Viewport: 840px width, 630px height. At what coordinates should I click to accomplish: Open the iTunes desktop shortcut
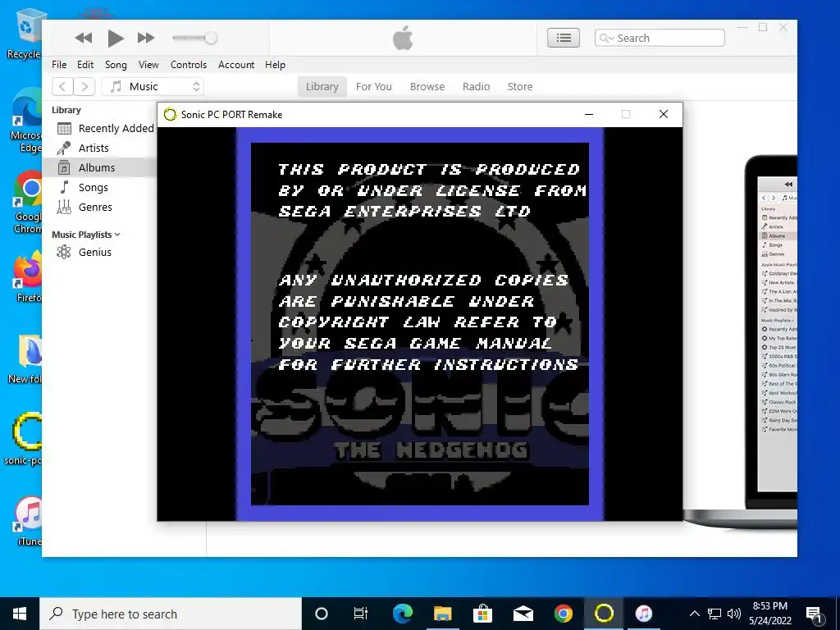[28, 521]
